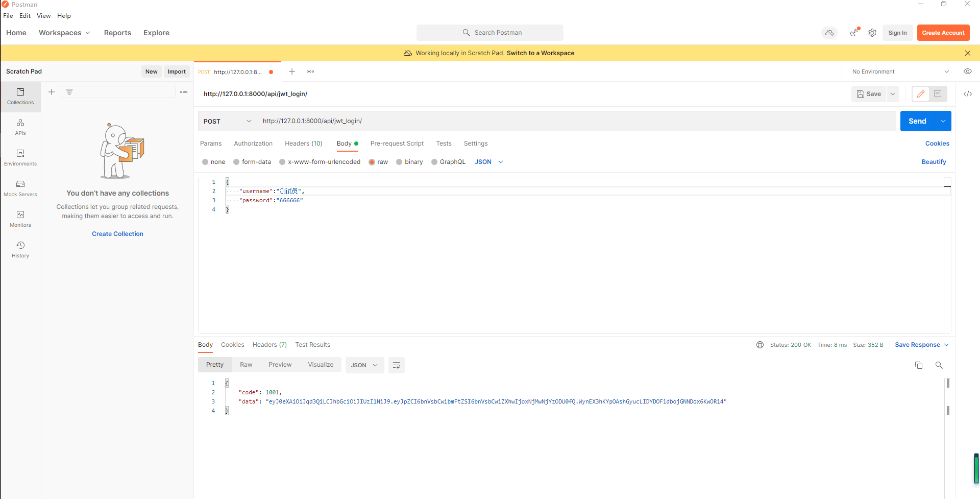The height and width of the screenshot is (499, 980).
Task: Open a new request tab with plus
Action: (x=292, y=72)
